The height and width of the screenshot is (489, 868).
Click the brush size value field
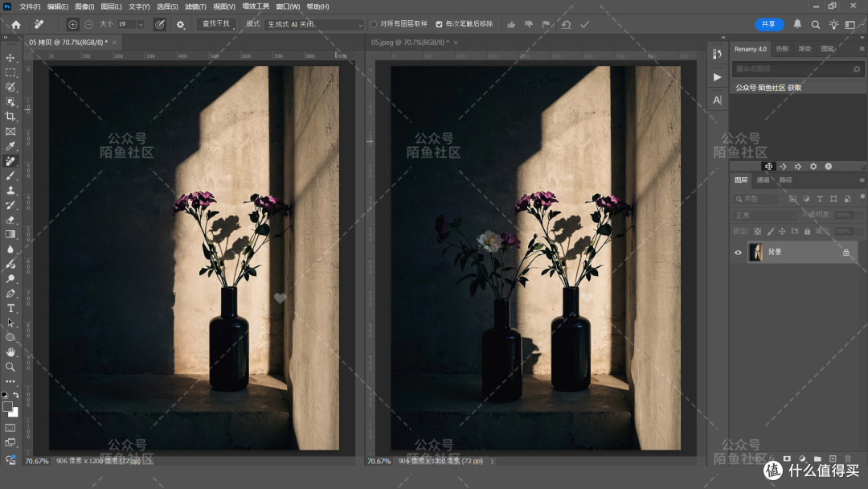pyautogui.click(x=126, y=24)
